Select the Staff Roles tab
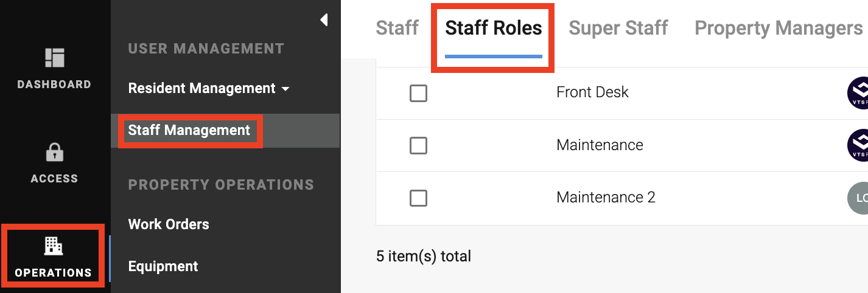 493,28
